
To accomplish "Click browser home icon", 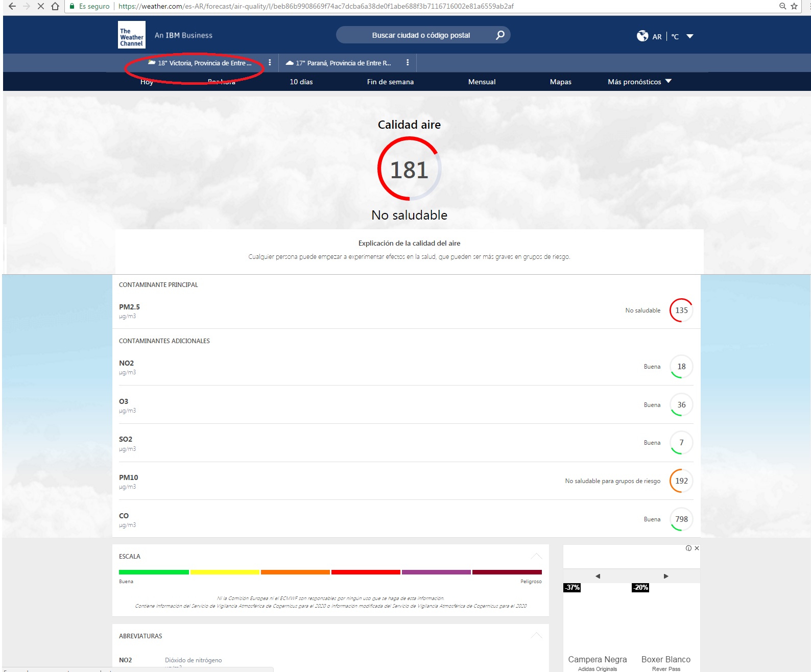I will (55, 6).
